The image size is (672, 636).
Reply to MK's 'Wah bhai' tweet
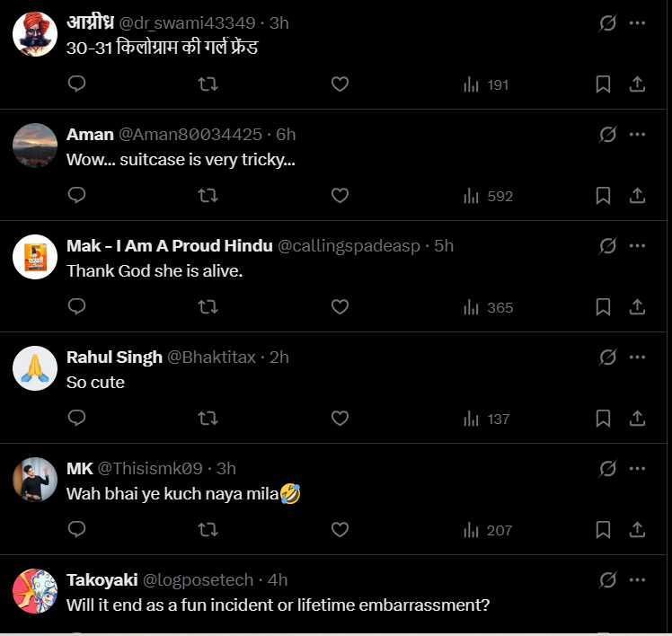pyautogui.click(x=77, y=530)
